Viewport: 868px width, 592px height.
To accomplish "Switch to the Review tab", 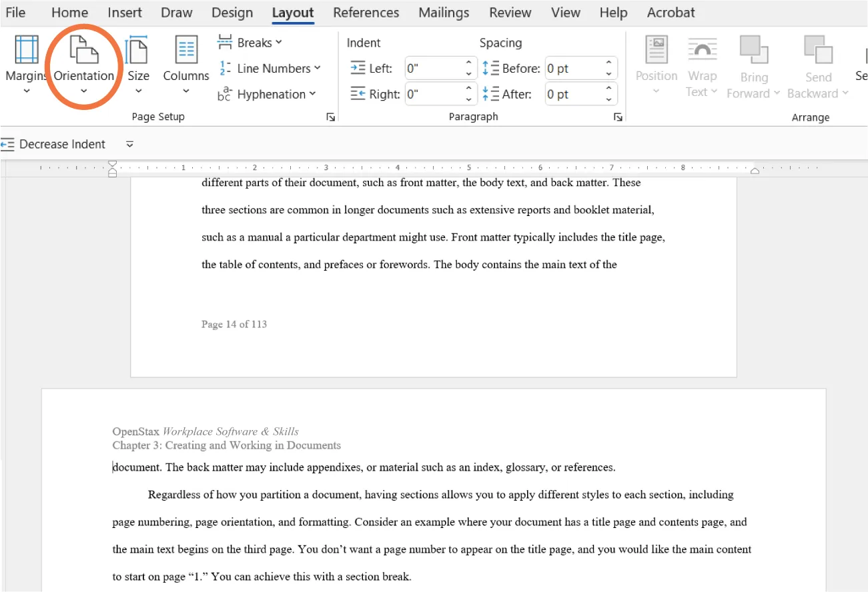I will tap(509, 12).
